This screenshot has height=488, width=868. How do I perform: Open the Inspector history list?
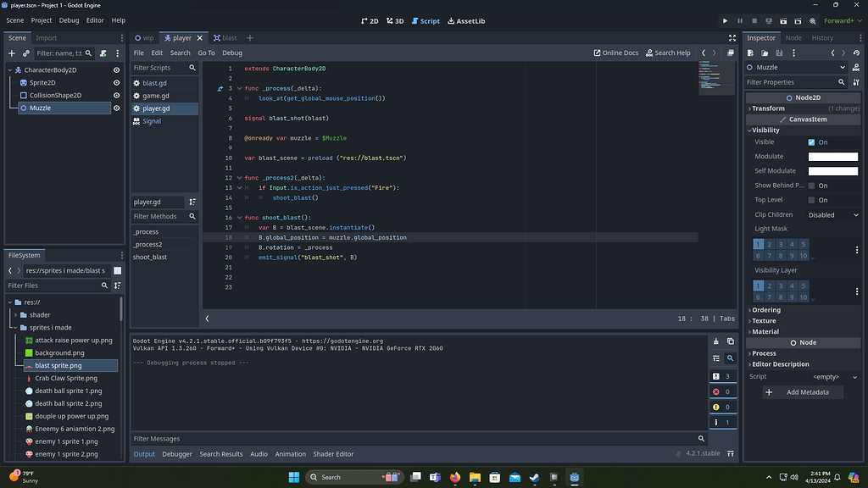(x=856, y=53)
